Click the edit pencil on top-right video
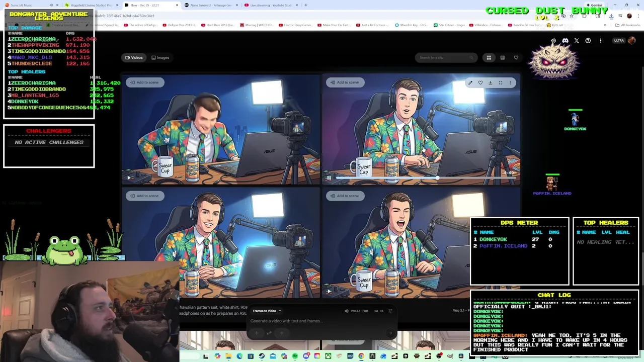 coord(470,82)
